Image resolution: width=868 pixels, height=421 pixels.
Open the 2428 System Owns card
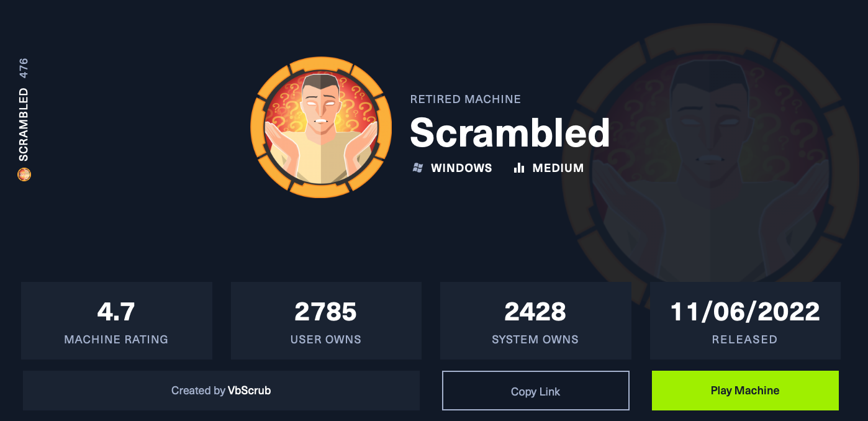(536, 321)
